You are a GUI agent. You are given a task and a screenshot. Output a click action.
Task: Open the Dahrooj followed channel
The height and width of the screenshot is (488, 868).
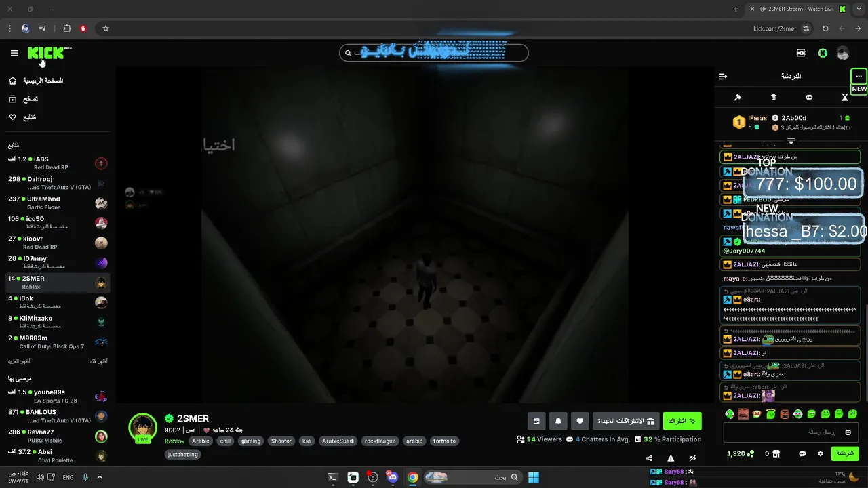pyautogui.click(x=58, y=183)
